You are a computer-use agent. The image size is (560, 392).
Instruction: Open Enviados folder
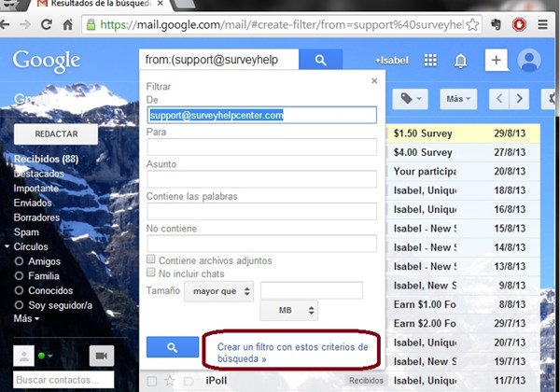pos(33,203)
